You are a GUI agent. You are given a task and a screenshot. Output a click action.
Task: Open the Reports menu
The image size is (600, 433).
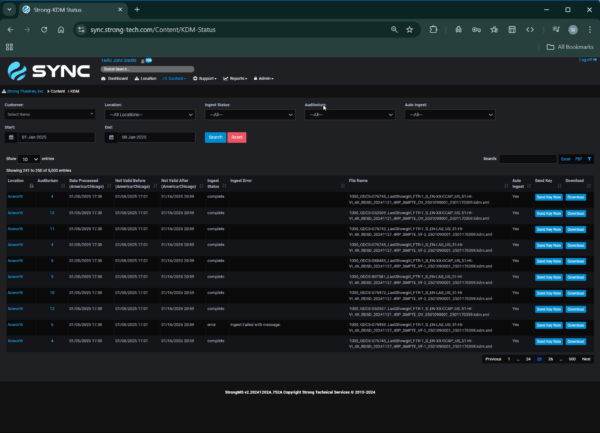(x=238, y=78)
